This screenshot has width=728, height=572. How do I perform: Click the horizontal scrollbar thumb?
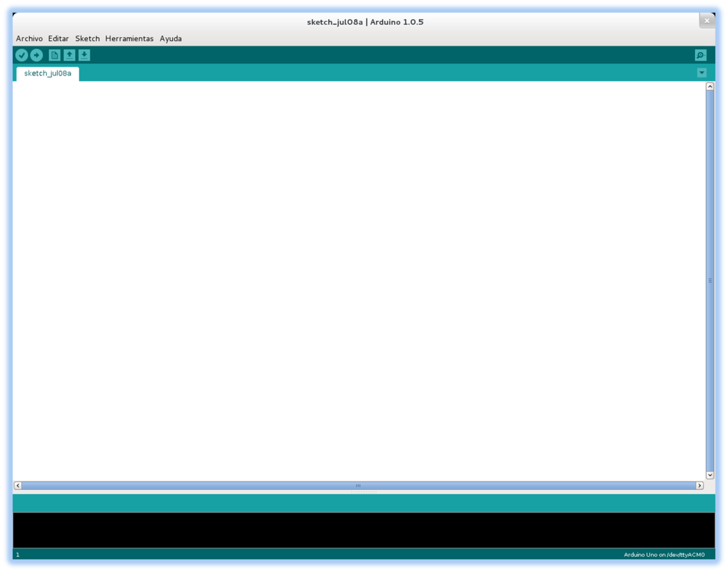[x=359, y=486]
